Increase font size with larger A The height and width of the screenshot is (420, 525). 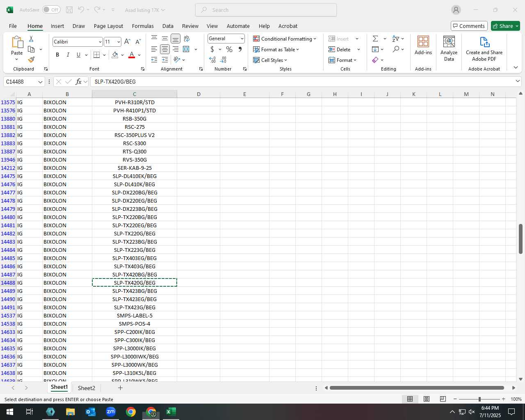tap(127, 41)
